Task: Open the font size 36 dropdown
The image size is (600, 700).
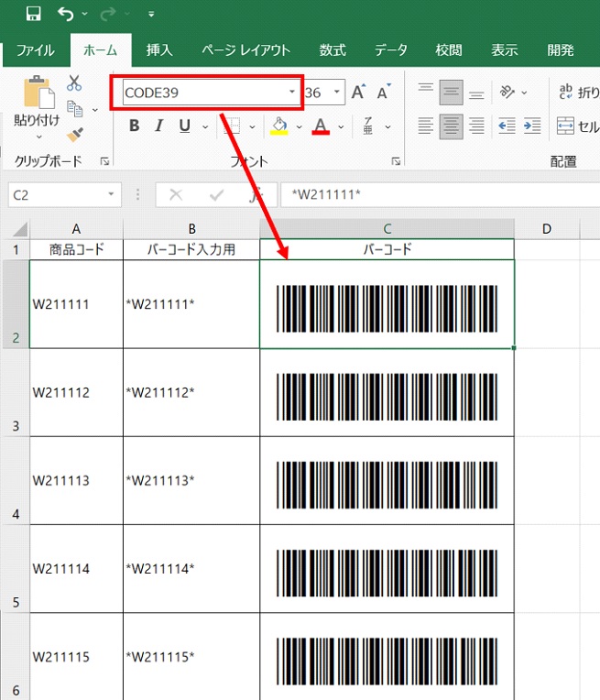Action: point(337,93)
